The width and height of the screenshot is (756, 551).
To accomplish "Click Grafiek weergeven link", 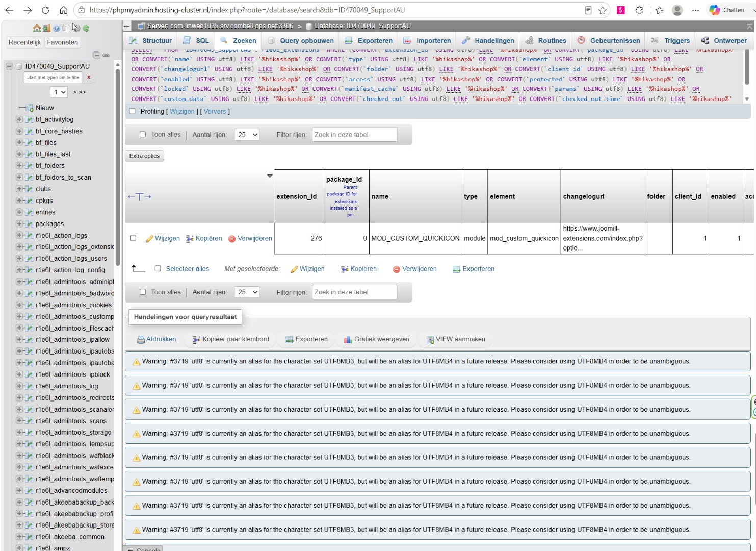I will tap(377, 339).
